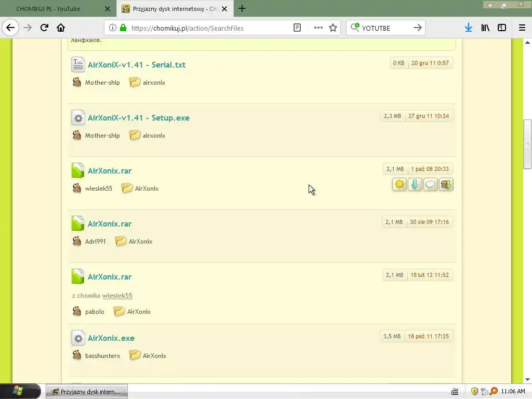This screenshot has height=399, width=532.
Task: Open AirXonix folder of basshunterx
Action: coord(154,355)
